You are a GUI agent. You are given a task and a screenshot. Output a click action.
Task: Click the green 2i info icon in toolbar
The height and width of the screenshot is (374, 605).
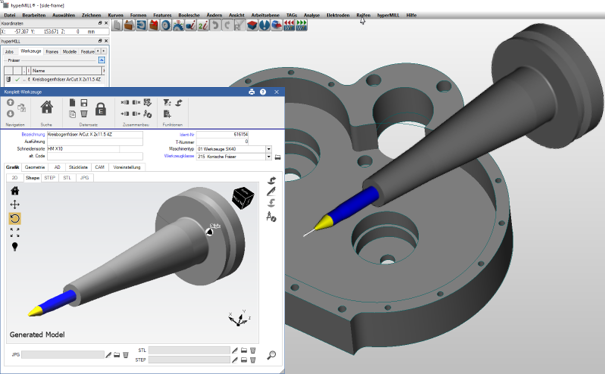pos(203,25)
